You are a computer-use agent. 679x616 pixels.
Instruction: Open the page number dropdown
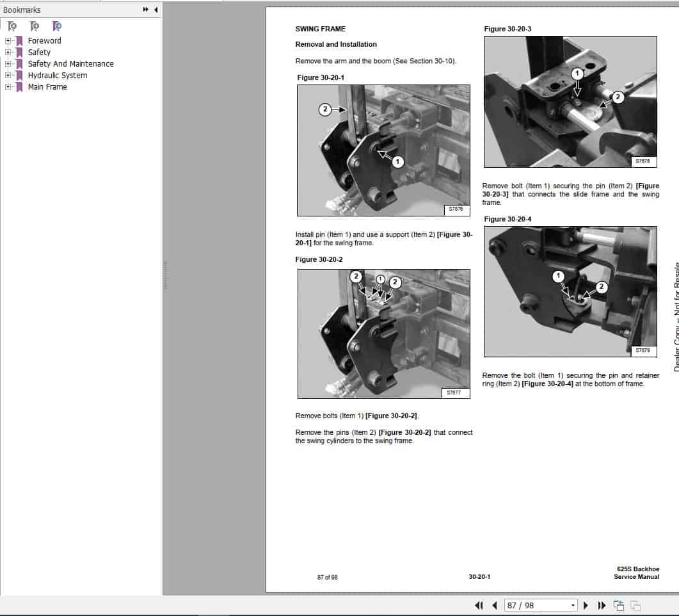point(573,605)
